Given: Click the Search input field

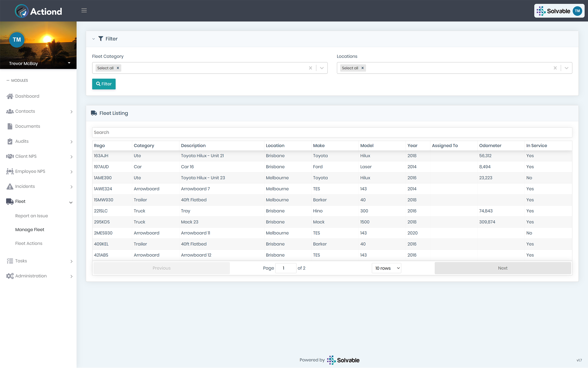Looking at the screenshot, I should pos(332,132).
